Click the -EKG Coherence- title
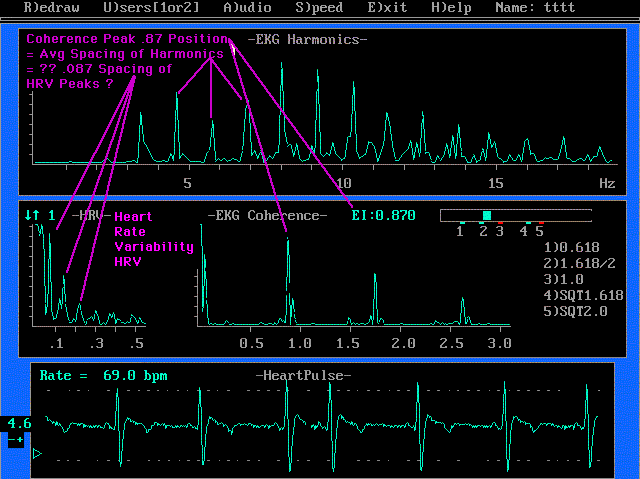Screen dimensions: 640x479 point(267,215)
